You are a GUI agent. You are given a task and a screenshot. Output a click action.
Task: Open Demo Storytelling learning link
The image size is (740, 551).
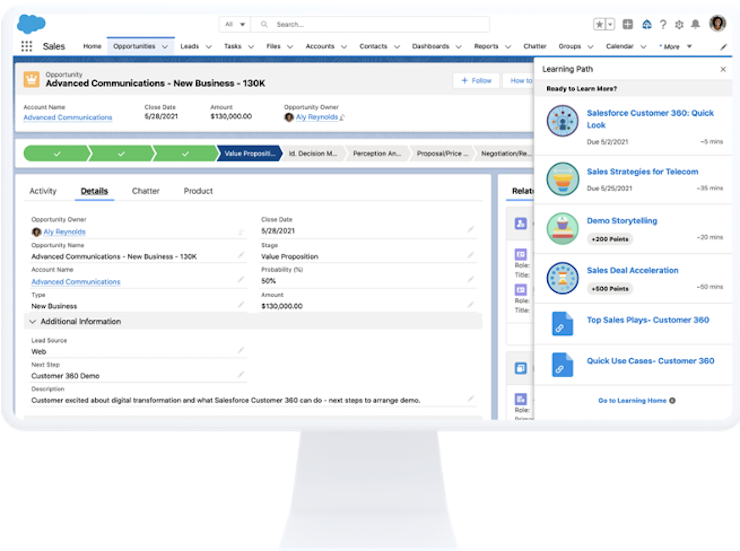coord(622,221)
